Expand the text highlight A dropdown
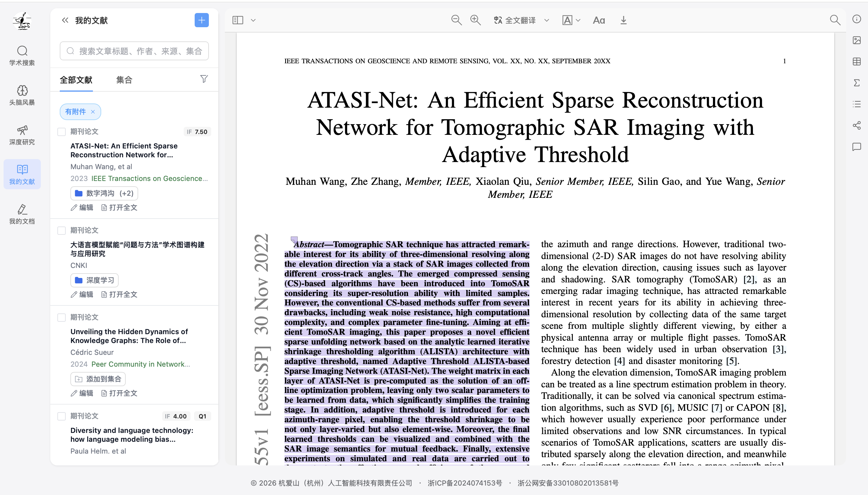Image resolution: width=868 pixels, height=495 pixels. pyautogui.click(x=578, y=20)
